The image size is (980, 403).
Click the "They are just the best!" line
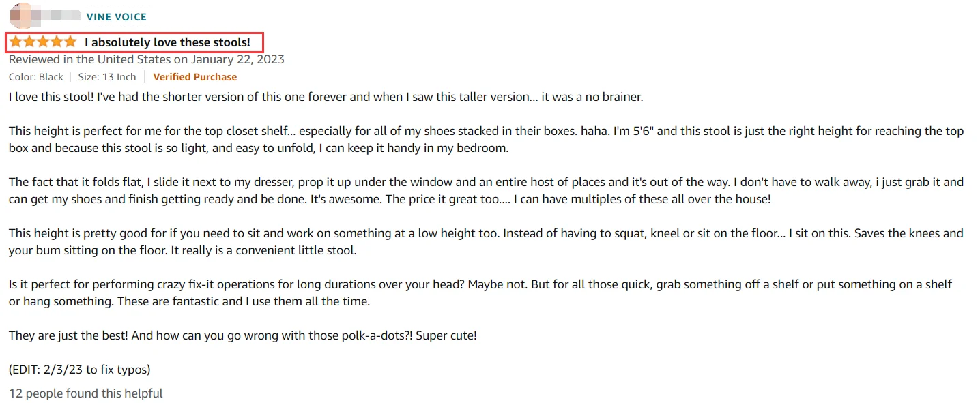tap(242, 335)
